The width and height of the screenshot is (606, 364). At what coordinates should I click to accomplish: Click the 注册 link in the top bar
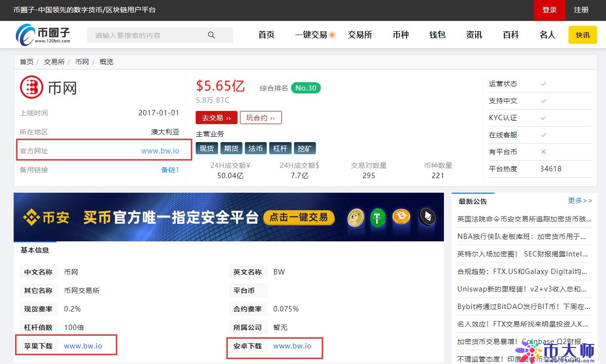coord(581,10)
